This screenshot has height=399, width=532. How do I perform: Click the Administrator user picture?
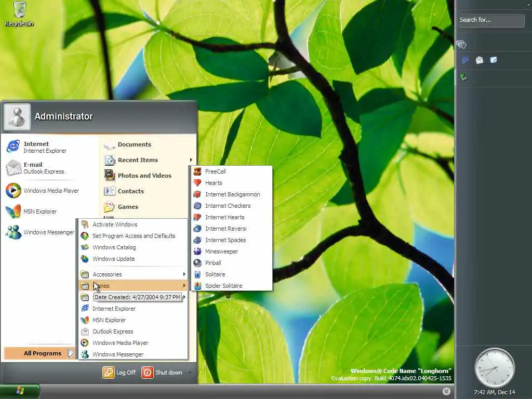pyautogui.click(x=17, y=117)
